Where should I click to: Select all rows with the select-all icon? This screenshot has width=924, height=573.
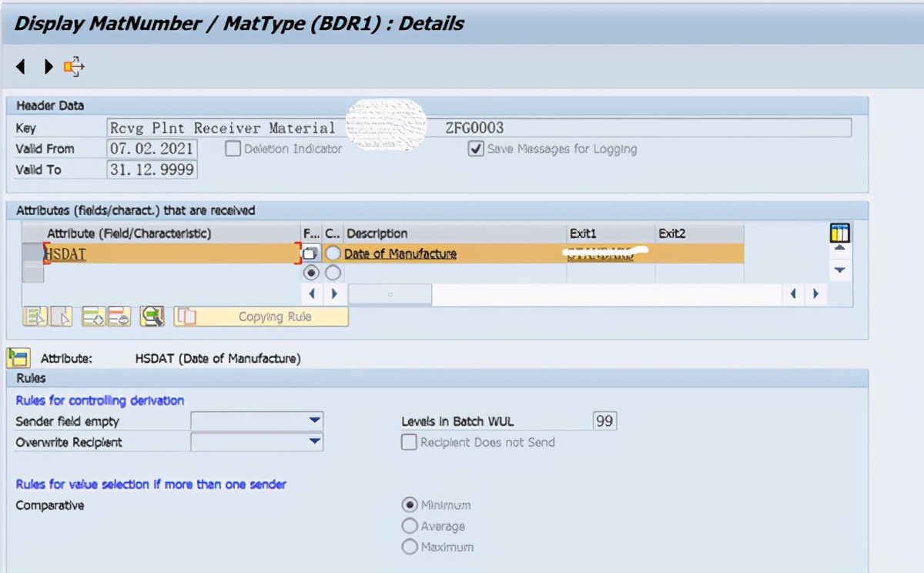coord(35,316)
